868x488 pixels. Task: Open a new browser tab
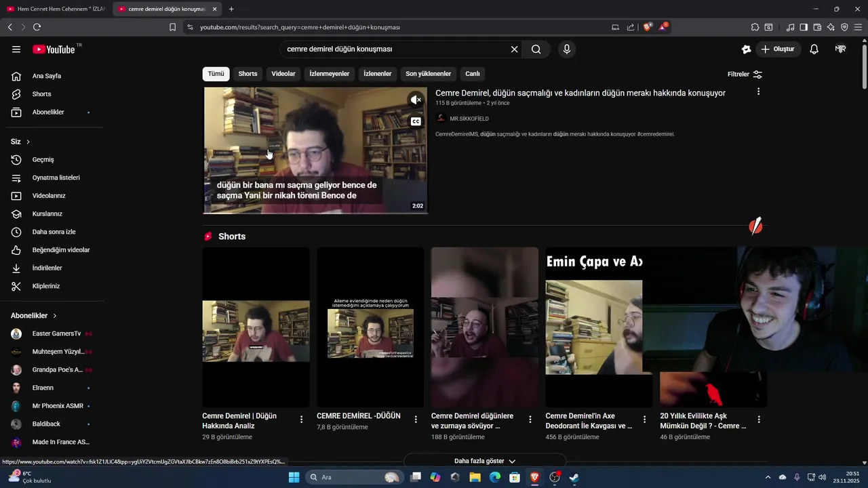point(231,9)
